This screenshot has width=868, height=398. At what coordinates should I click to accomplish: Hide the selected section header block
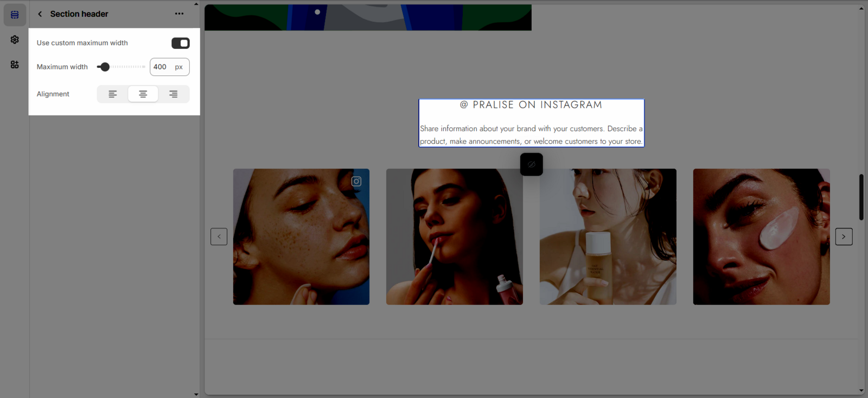pos(531,164)
